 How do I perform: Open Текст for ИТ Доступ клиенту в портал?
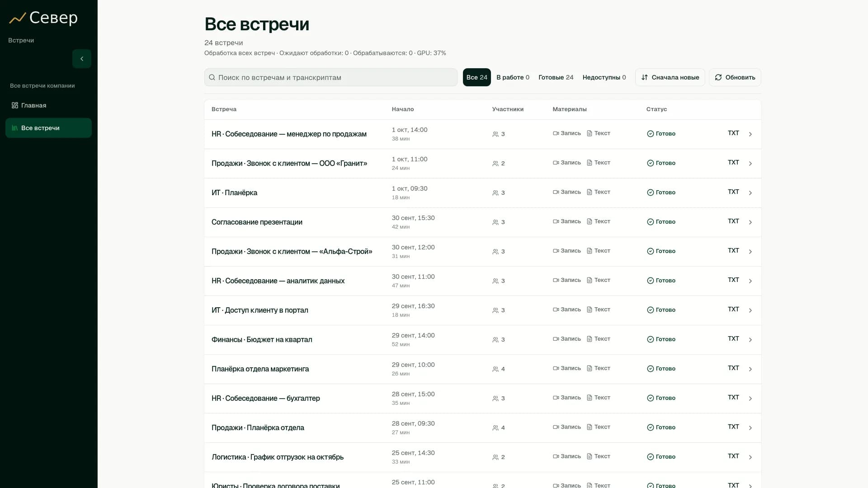599,310
